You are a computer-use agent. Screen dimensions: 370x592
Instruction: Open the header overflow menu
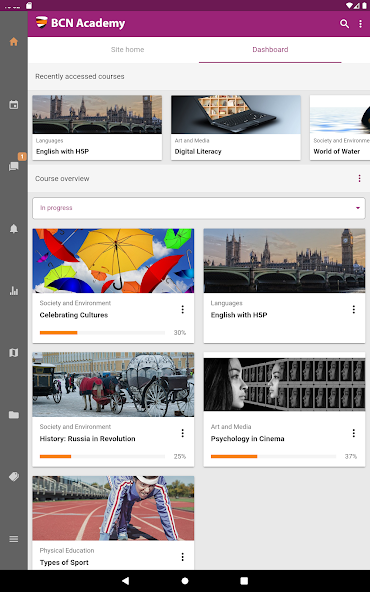360,24
